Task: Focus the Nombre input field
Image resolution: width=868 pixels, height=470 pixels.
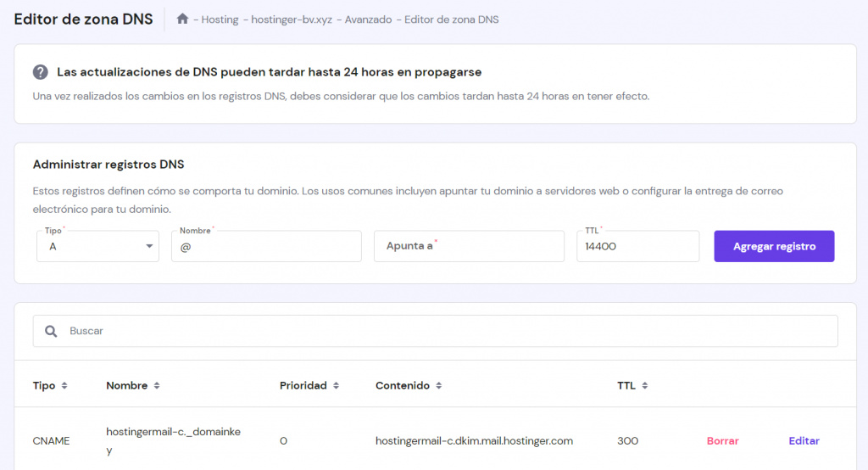Action: coord(266,246)
